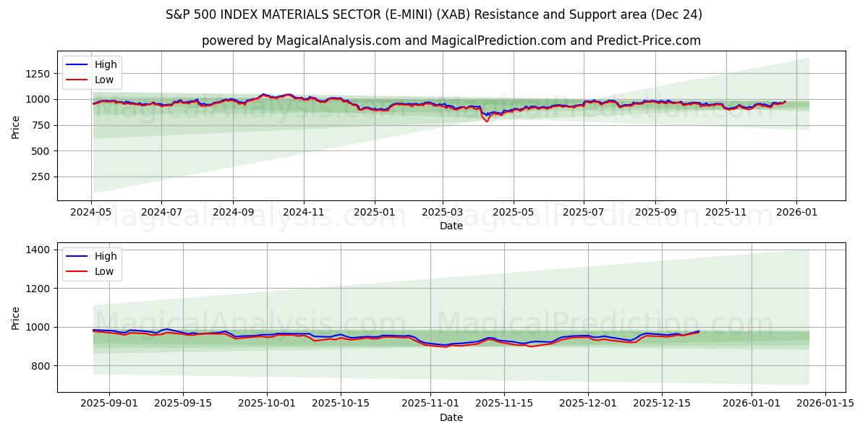Select the chart title mentioning XAB Resistance

point(434,12)
